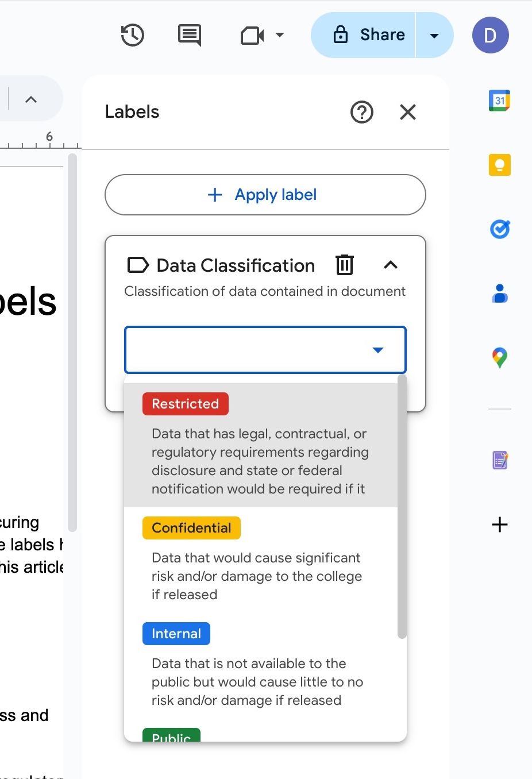Open the comments icon
The image size is (532, 779).
tap(189, 35)
